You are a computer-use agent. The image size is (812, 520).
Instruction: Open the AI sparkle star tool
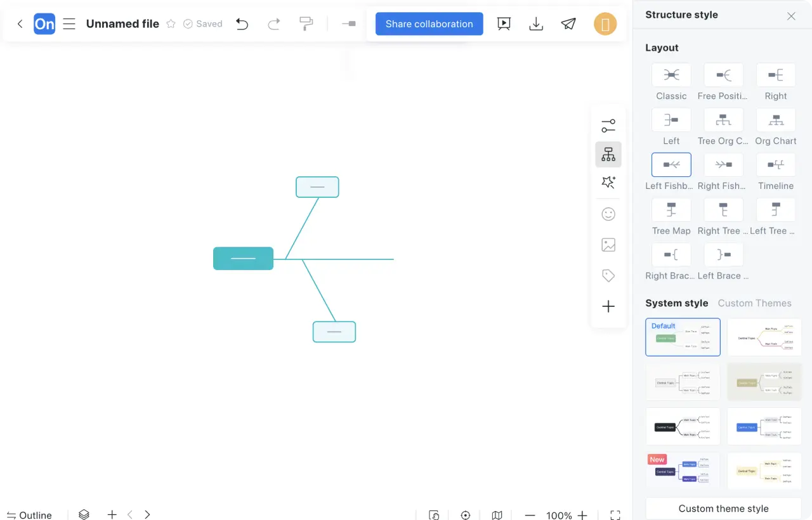pyautogui.click(x=608, y=183)
